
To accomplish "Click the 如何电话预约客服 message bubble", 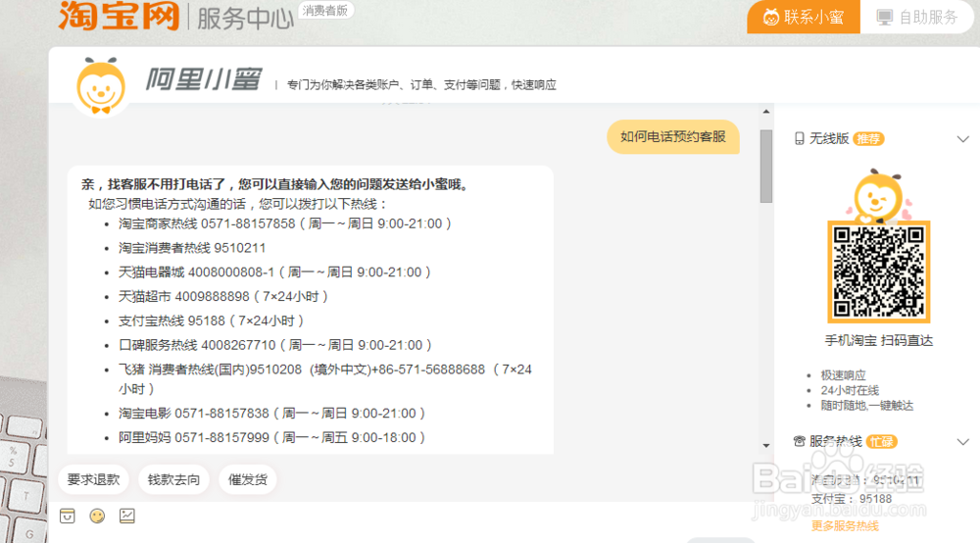I will click(672, 137).
